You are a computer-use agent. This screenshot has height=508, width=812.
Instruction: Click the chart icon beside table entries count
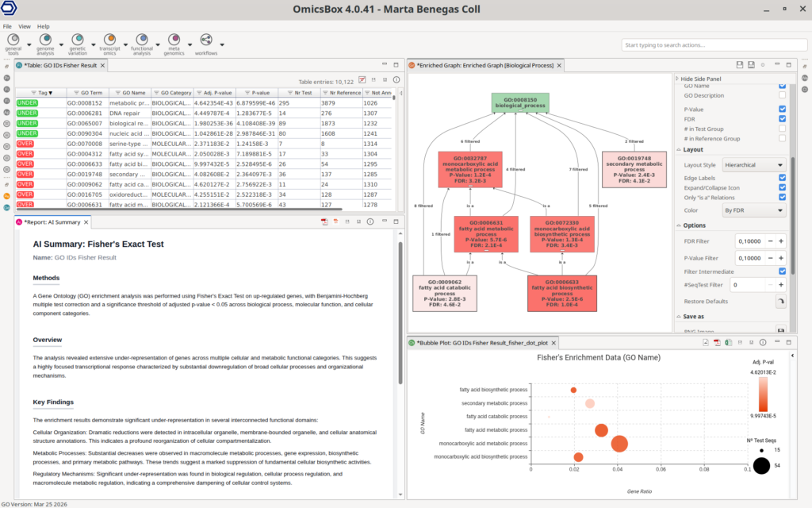click(362, 80)
